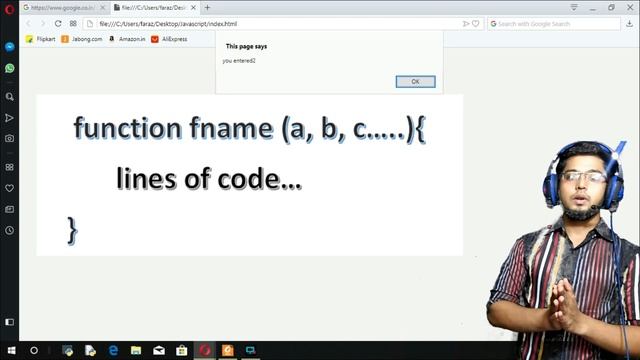The height and width of the screenshot is (360, 640).
Task: Select the 'you entered2' alert message
Action: coord(239,61)
